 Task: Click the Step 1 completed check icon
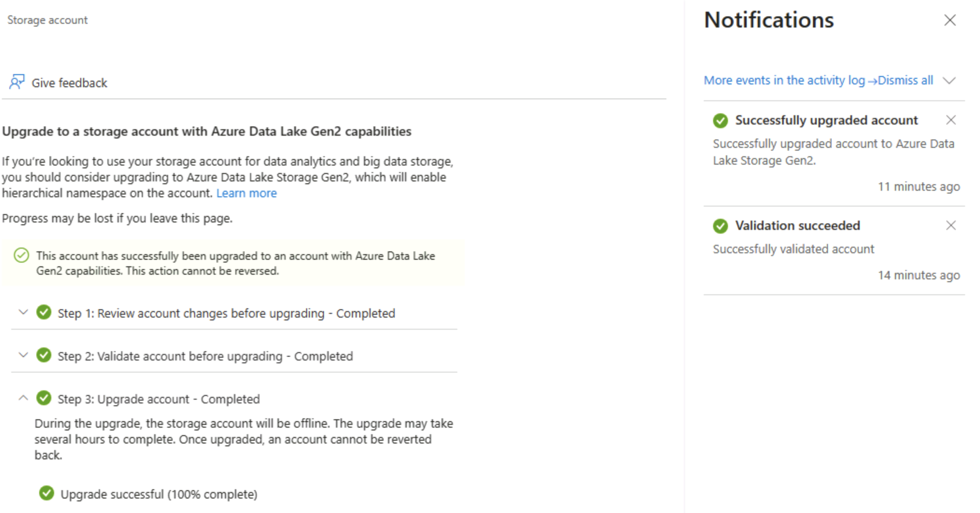point(44,312)
